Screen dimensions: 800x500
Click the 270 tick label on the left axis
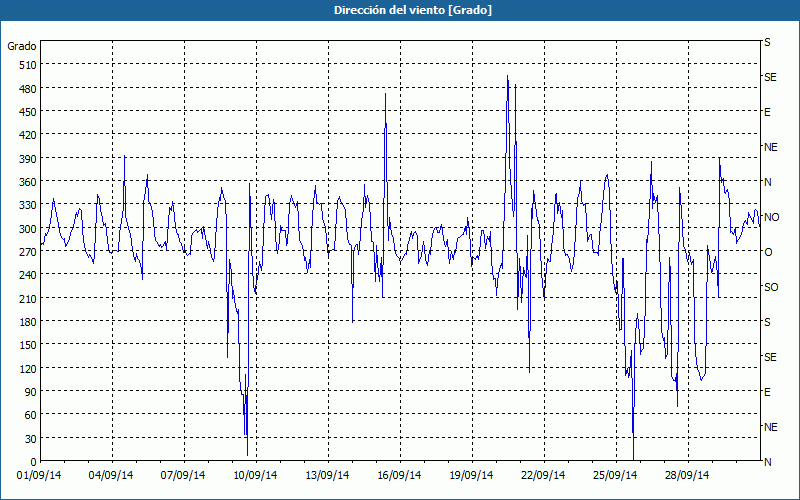coord(28,252)
